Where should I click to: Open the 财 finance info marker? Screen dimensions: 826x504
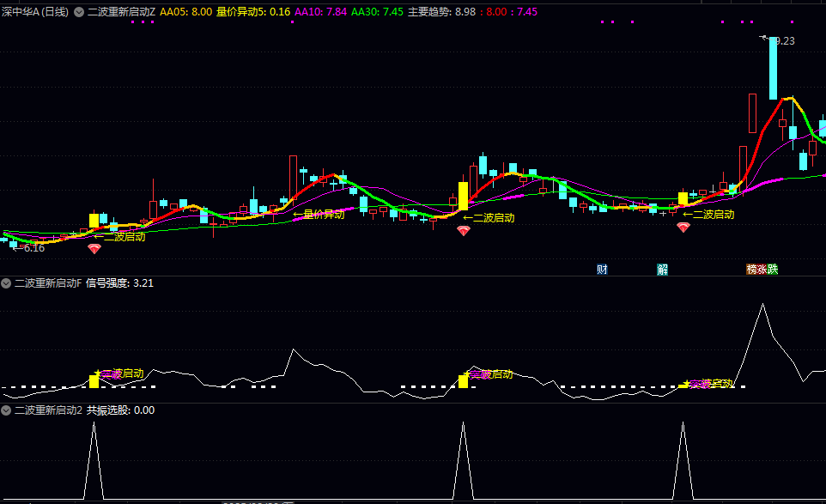pos(602,270)
